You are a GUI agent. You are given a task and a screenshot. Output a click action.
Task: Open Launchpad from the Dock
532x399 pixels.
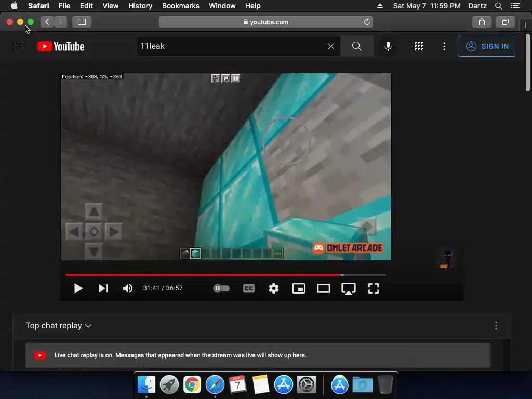click(169, 384)
